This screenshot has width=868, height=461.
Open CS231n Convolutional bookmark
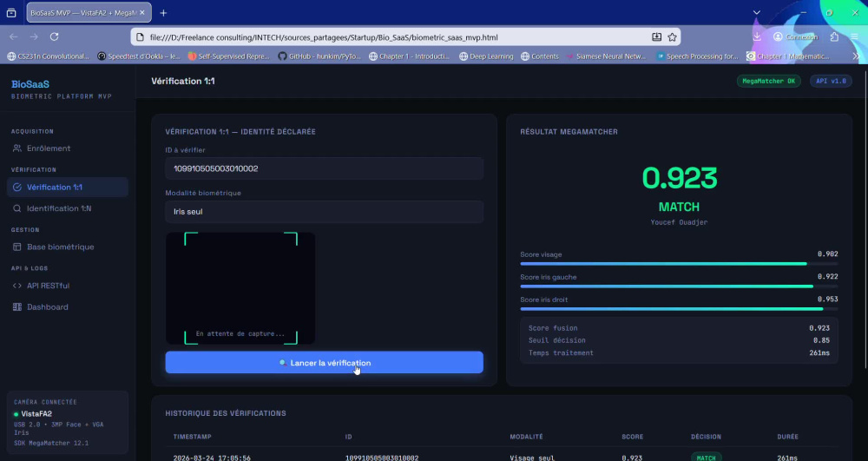tap(48, 56)
